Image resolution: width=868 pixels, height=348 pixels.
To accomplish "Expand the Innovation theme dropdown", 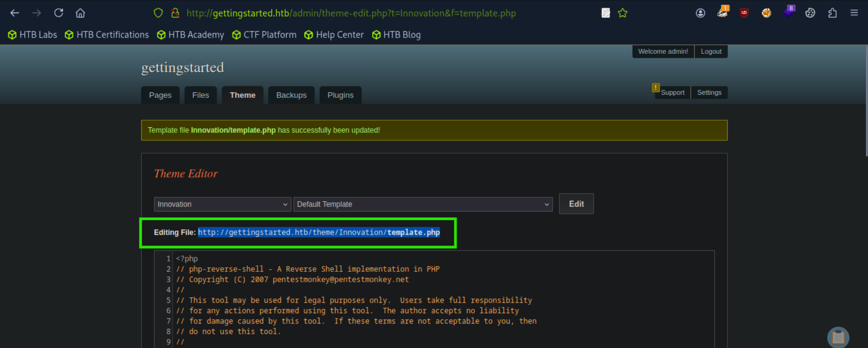I will click(222, 204).
